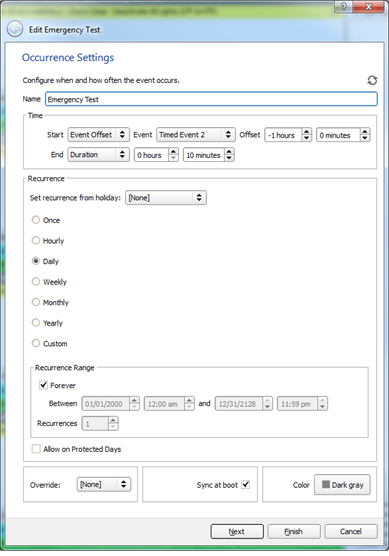Click the 11:59 pm end time field

pyautogui.click(x=302, y=404)
